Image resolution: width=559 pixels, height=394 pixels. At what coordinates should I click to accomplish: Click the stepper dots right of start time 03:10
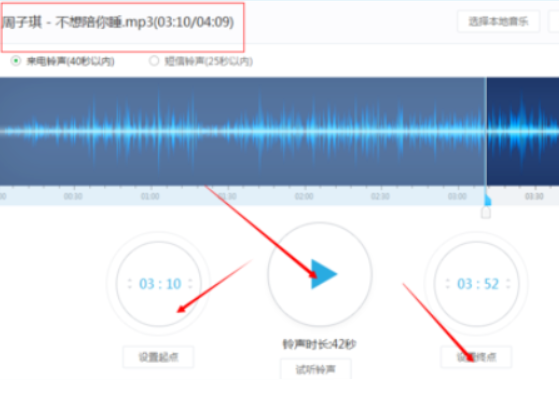190,284
